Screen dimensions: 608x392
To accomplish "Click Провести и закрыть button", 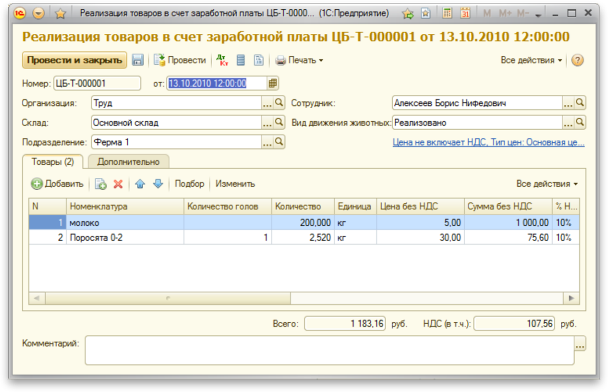I will 74,60.
